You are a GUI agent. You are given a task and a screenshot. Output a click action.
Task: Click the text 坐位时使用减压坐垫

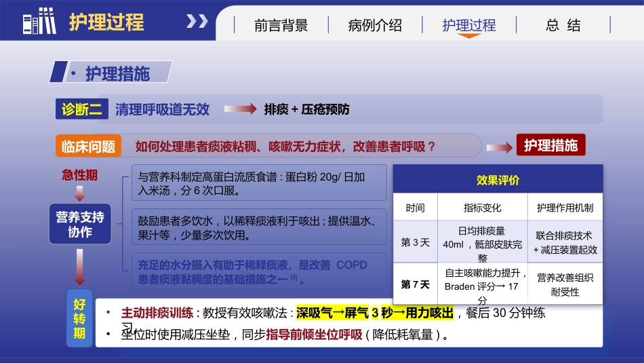point(176,335)
